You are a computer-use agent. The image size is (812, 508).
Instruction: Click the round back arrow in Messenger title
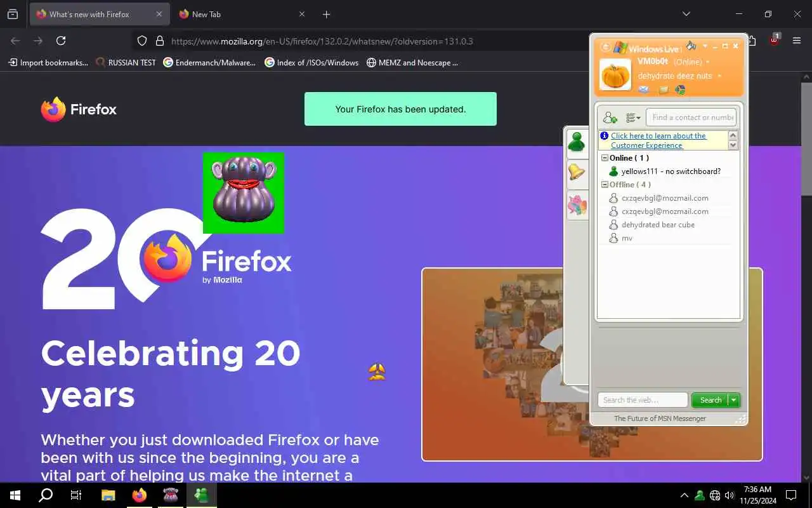pos(606,47)
